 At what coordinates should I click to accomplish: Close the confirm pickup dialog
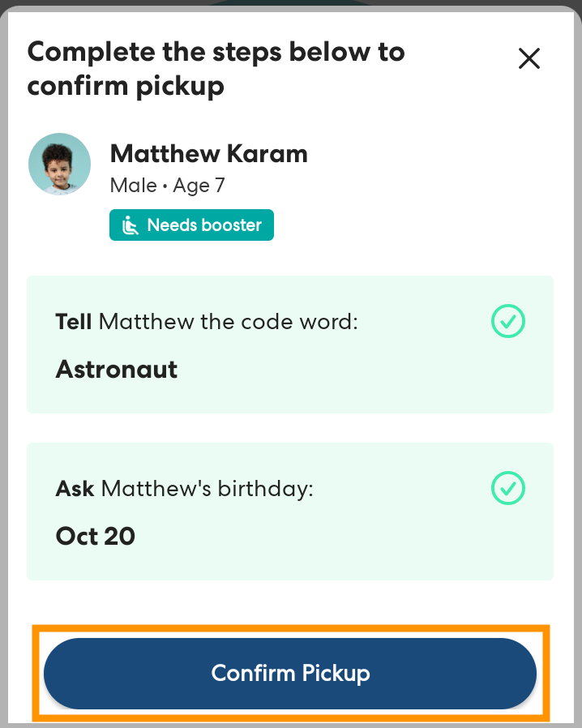[529, 58]
